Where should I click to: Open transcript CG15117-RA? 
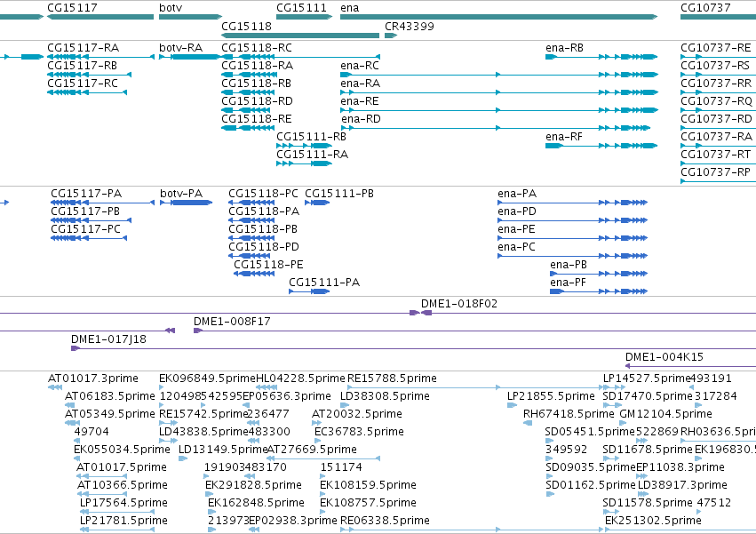click(x=83, y=48)
